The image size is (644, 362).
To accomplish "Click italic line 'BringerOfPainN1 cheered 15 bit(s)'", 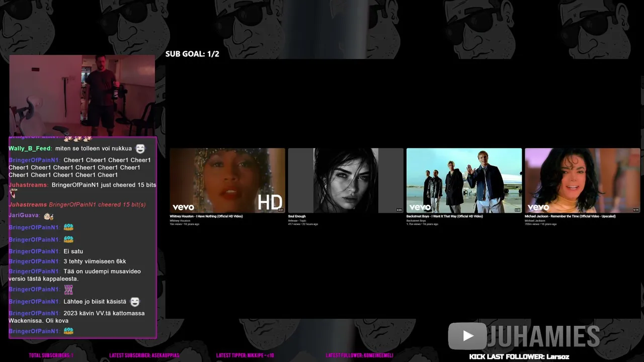I will point(97,205).
